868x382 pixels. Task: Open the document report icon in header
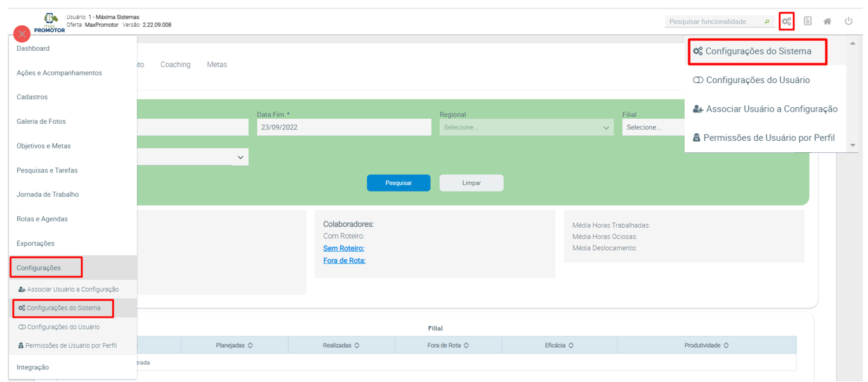pos(807,22)
